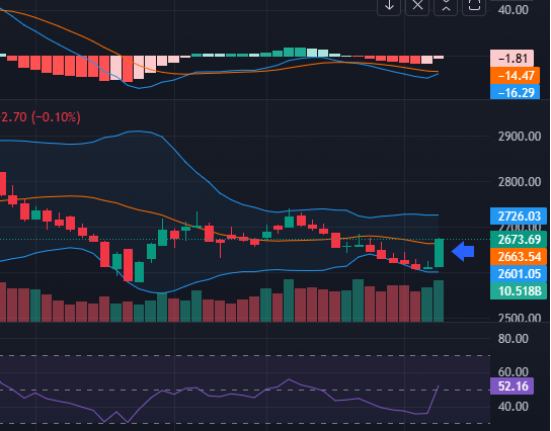Click the -1.81 MACD histogram value label
This screenshot has width=551, height=431.
point(512,58)
